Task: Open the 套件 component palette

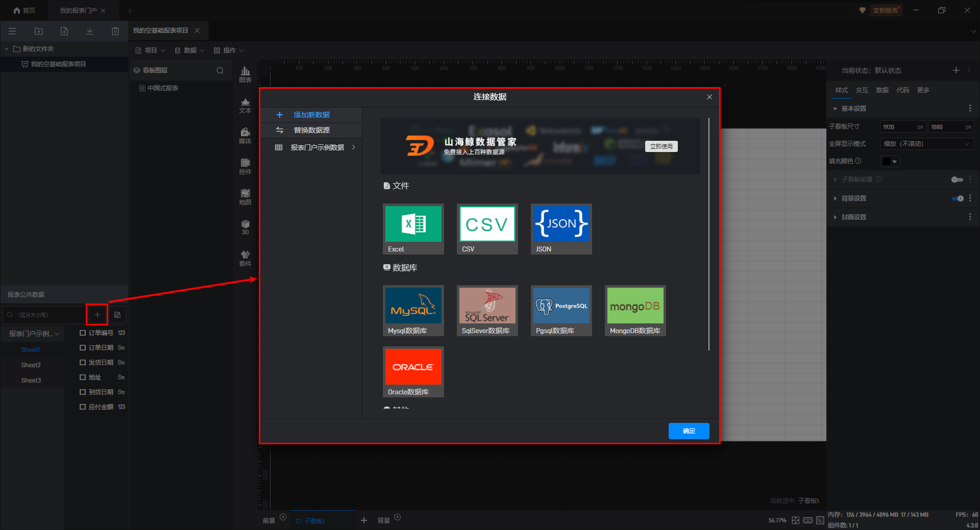Action: coord(245,259)
